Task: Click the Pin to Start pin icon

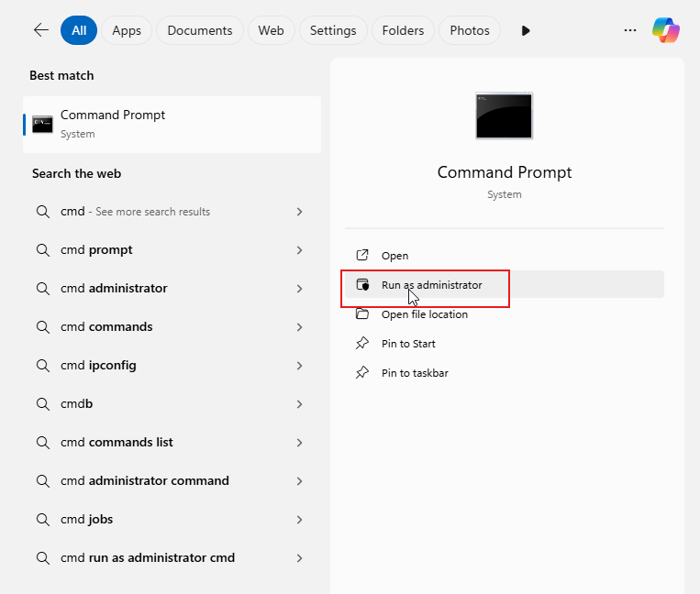Action: coord(362,344)
